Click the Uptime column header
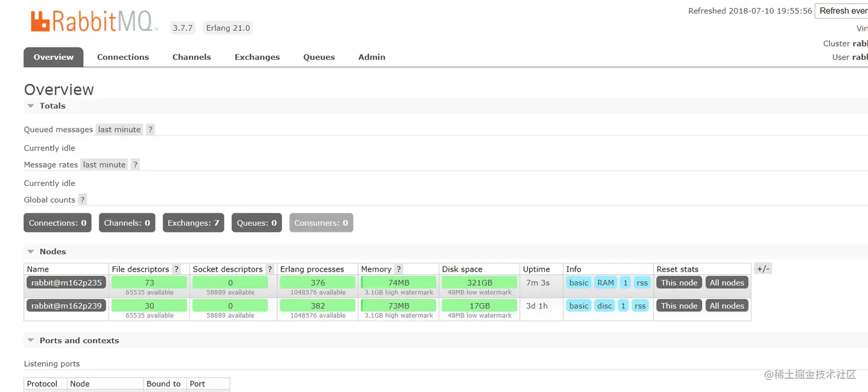This screenshot has height=392, width=868. (536, 269)
